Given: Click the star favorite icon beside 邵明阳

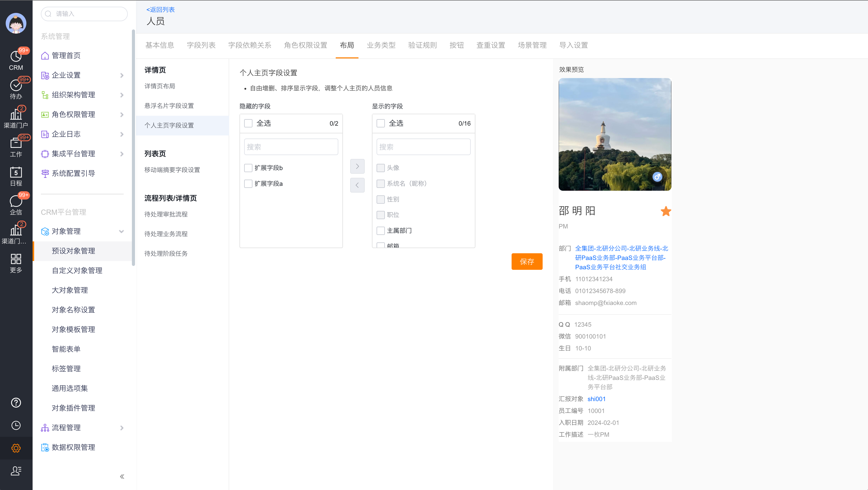Looking at the screenshot, I should point(666,211).
